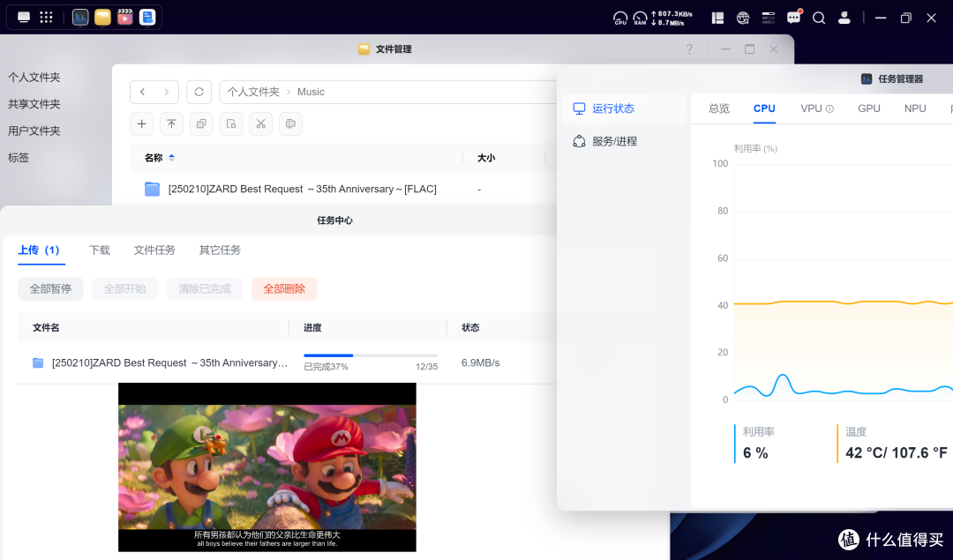Open the blue document app in the dock

pyautogui.click(x=147, y=17)
